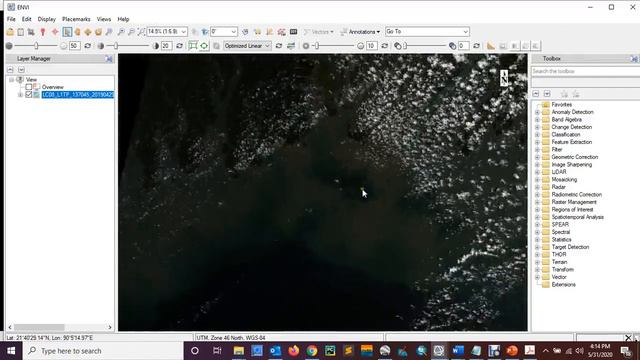Activate the Crosshairs tool icon
The width and height of the screenshot is (640, 360).
pos(55,32)
